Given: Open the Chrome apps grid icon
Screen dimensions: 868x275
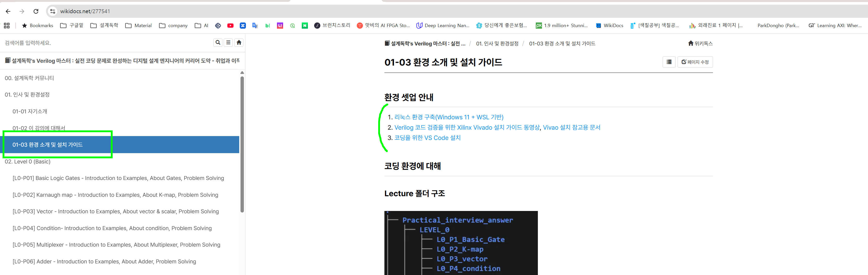Looking at the screenshot, I should click(7, 26).
